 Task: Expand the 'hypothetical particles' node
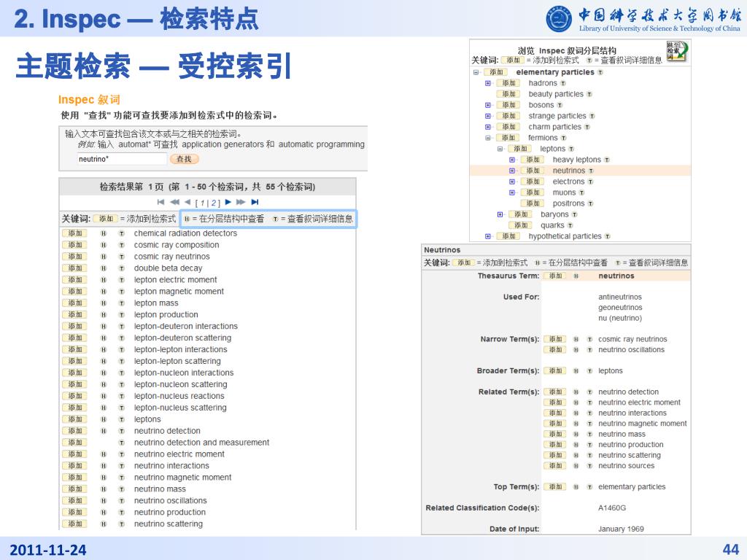click(x=487, y=237)
